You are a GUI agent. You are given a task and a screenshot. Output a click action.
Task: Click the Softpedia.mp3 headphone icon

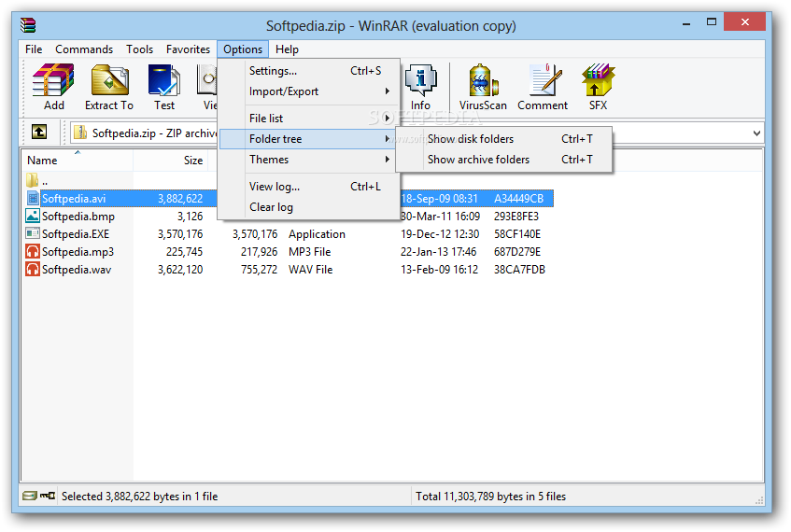point(33,251)
